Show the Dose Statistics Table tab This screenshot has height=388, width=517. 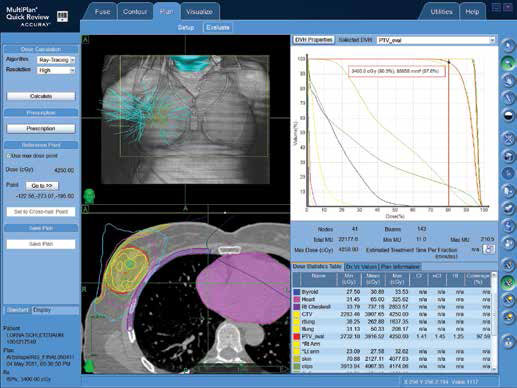tap(317, 267)
